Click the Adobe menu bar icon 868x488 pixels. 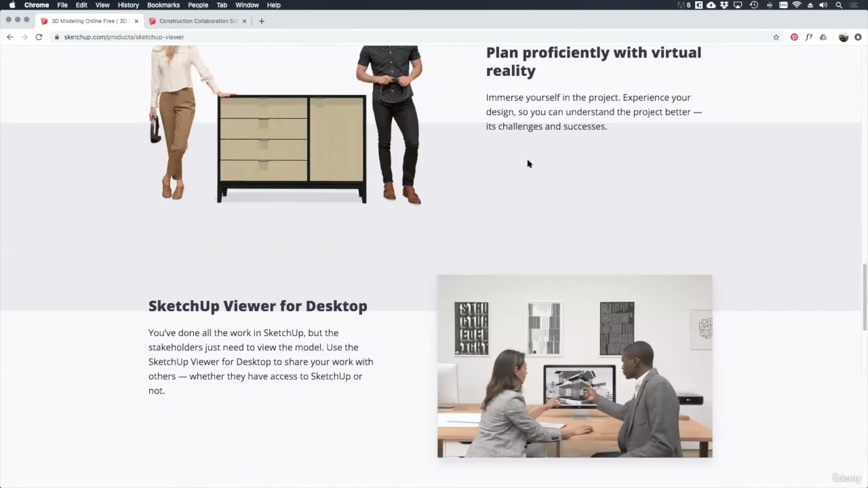click(684, 5)
